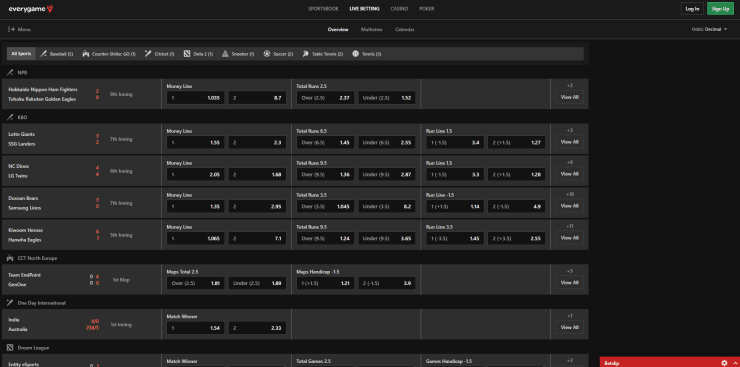Filter by Snooker sport icon
Image resolution: width=740 pixels, height=367 pixels.
point(225,54)
